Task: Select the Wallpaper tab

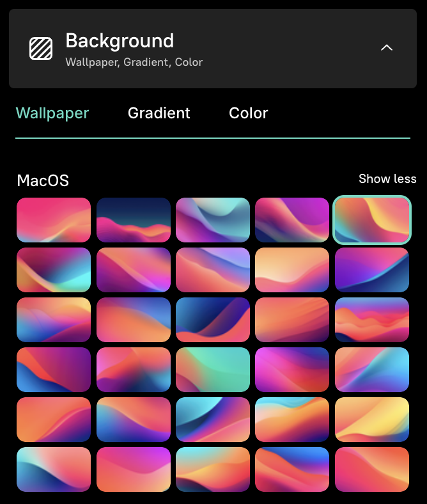Action: [x=52, y=113]
